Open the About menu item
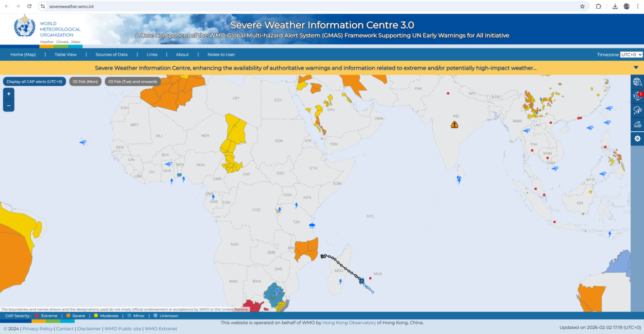 point(182,55)
